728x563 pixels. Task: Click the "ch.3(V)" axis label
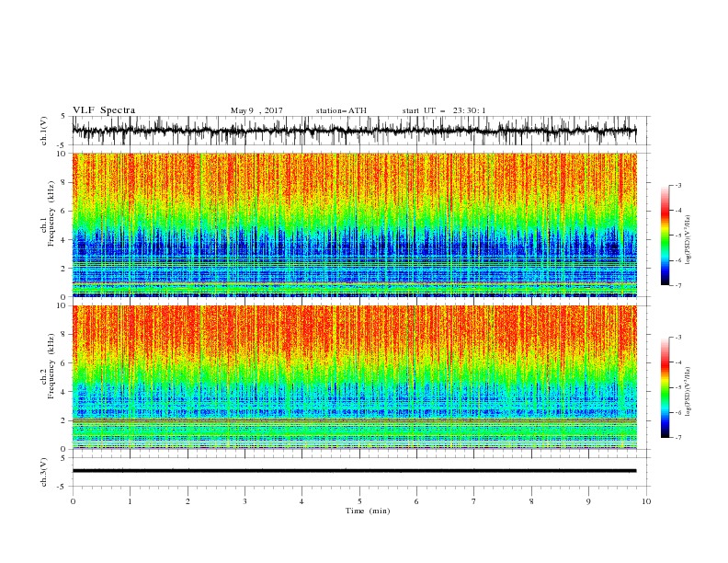click(44, 472)
